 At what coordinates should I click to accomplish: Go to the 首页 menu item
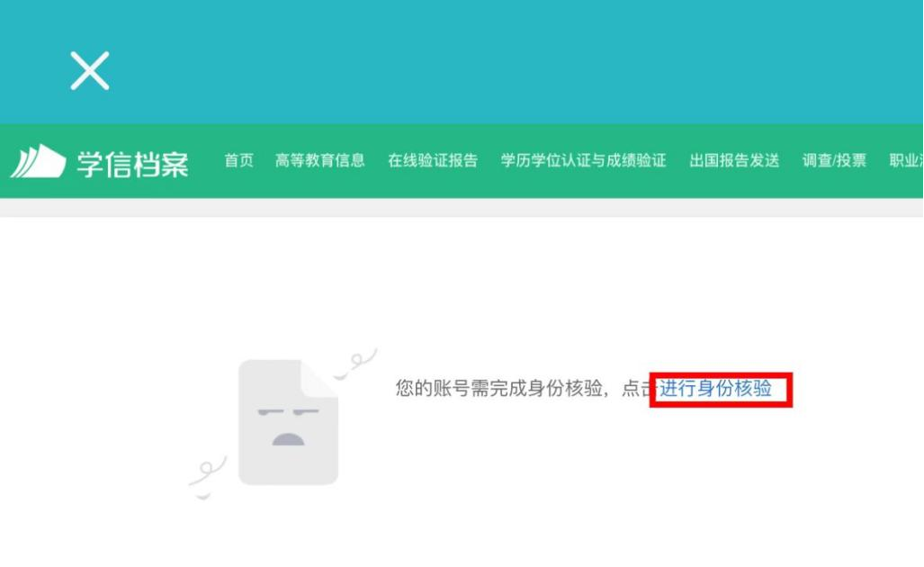pyautogui.click(x=238, y=160)
